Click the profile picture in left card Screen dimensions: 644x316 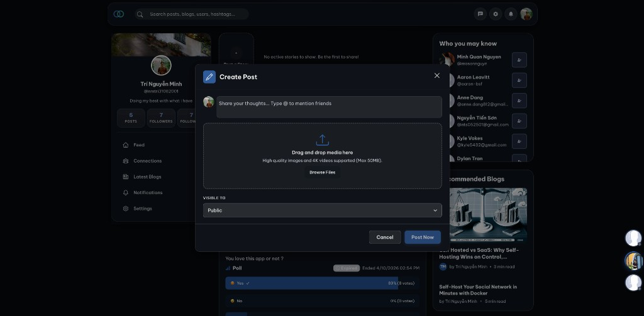pos(161,66)
